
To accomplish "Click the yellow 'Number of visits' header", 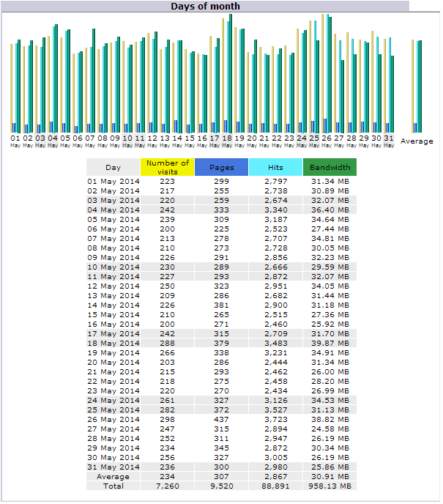I will pos(167,167).
